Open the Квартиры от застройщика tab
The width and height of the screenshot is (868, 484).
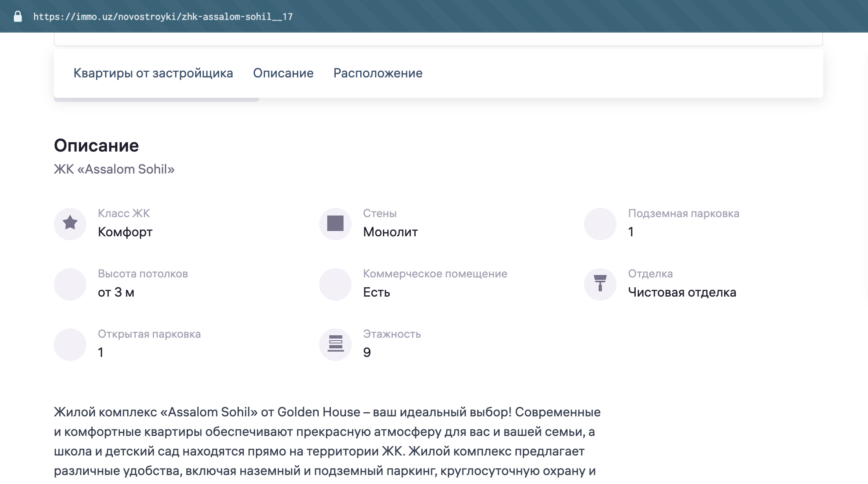(x=153, y=73)
